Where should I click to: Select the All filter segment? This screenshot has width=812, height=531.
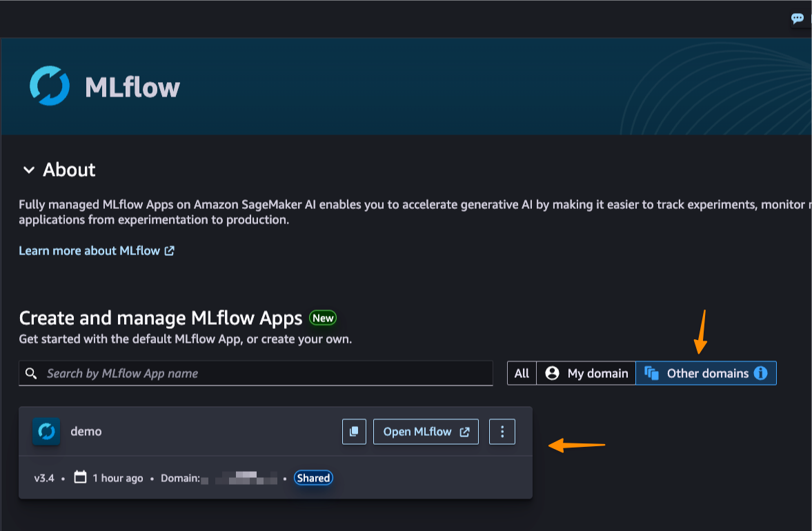click(x=522, y=373)
